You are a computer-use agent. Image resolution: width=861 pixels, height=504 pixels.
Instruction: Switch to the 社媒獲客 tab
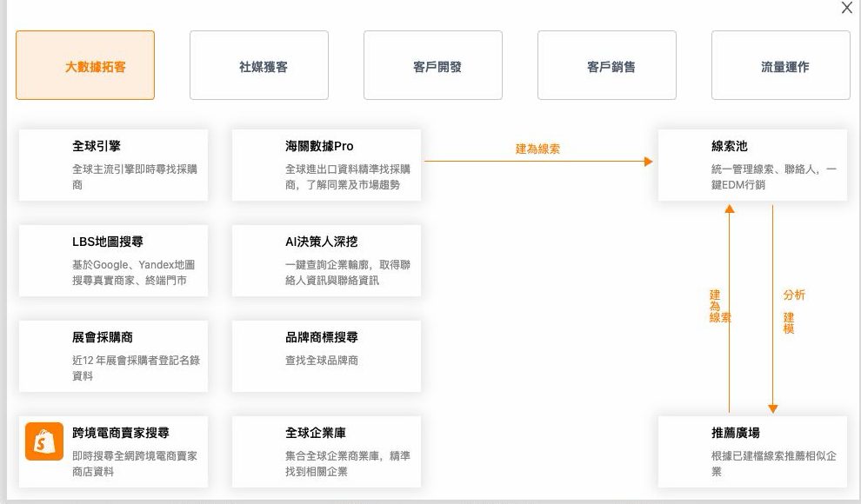[x=259, y=65]
